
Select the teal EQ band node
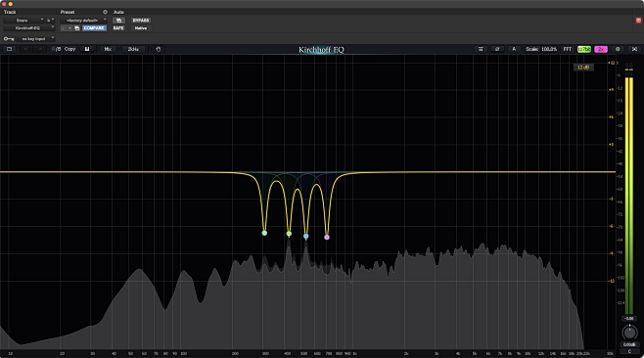click(264, 233)
